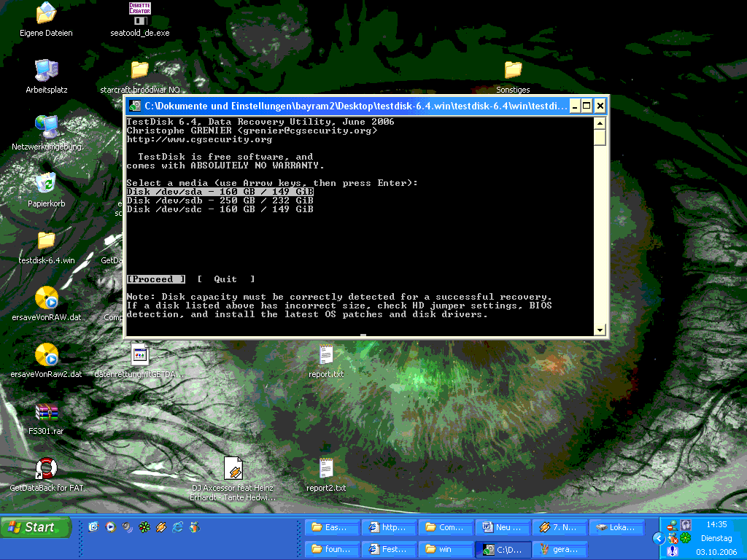Launch Internet Explorer from quick launch

[178, 526]
